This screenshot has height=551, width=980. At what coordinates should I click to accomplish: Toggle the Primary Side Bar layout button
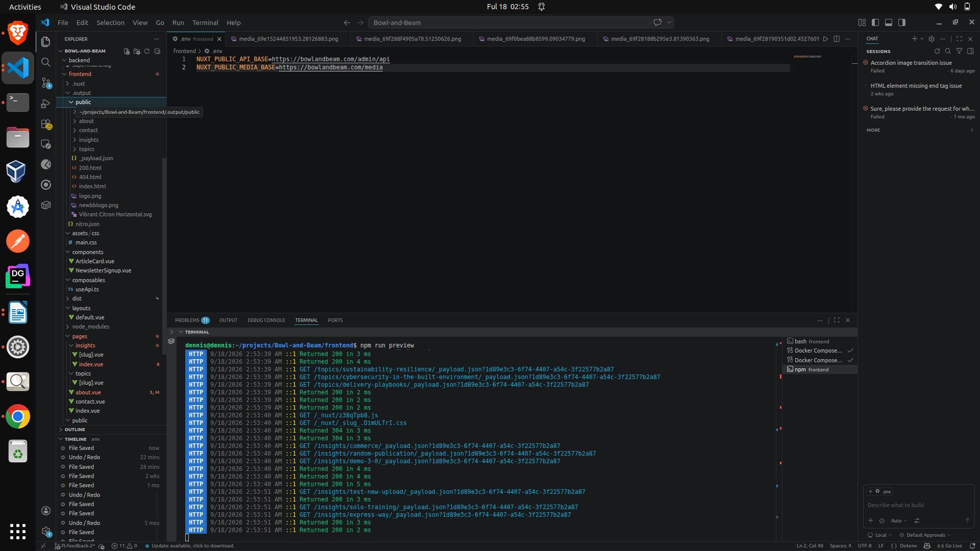pos(875,22)
